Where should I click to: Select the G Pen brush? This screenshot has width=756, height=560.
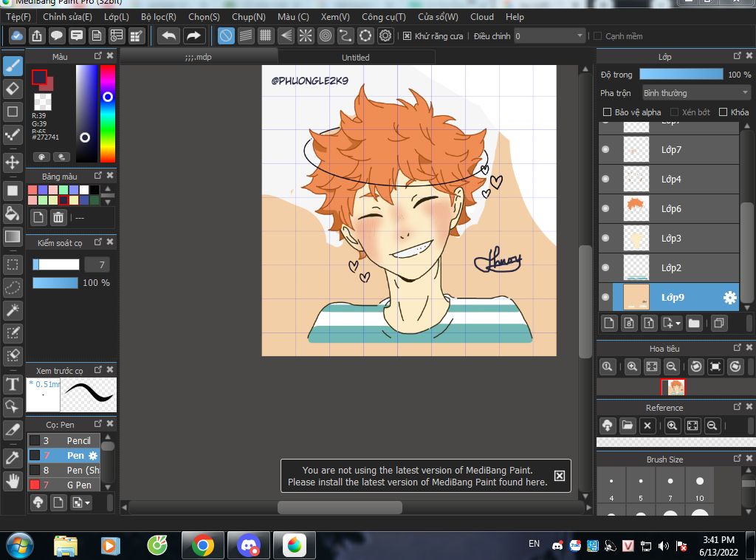64,485
